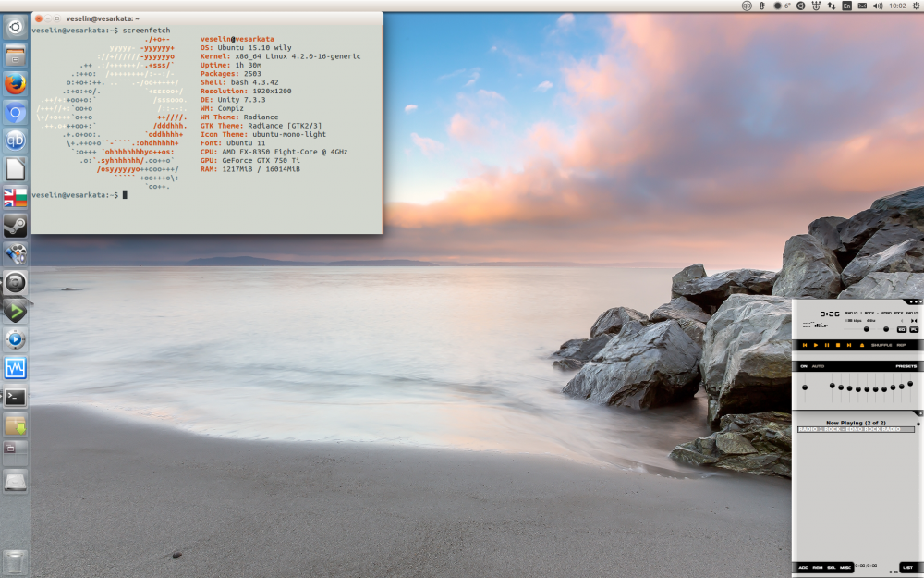Viewport: 924px width, 578px height.
Task: Open the playlist SEL menu
Action: pos(832,568)
